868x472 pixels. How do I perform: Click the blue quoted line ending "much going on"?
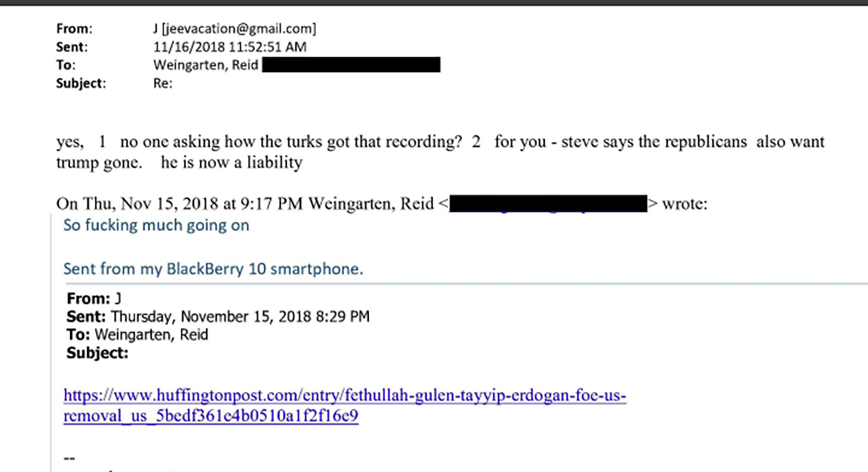pyautogui.click(x=156, y=225)
